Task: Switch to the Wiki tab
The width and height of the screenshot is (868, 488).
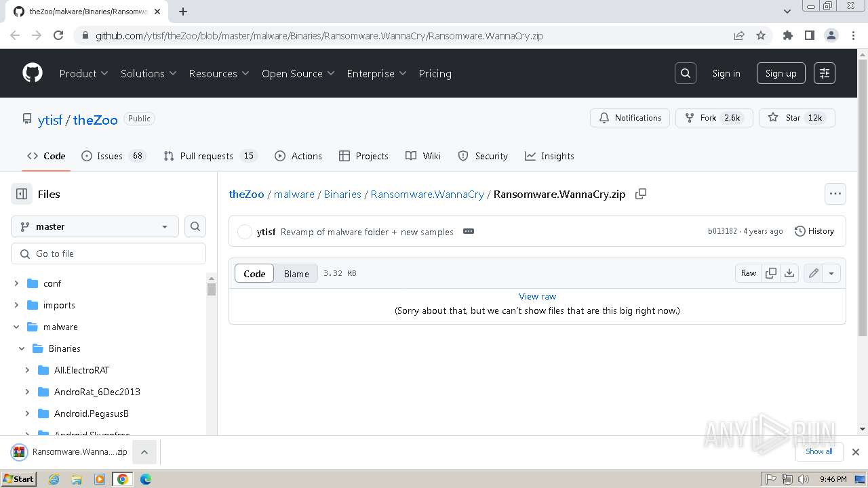Action: tap(423, 156)
